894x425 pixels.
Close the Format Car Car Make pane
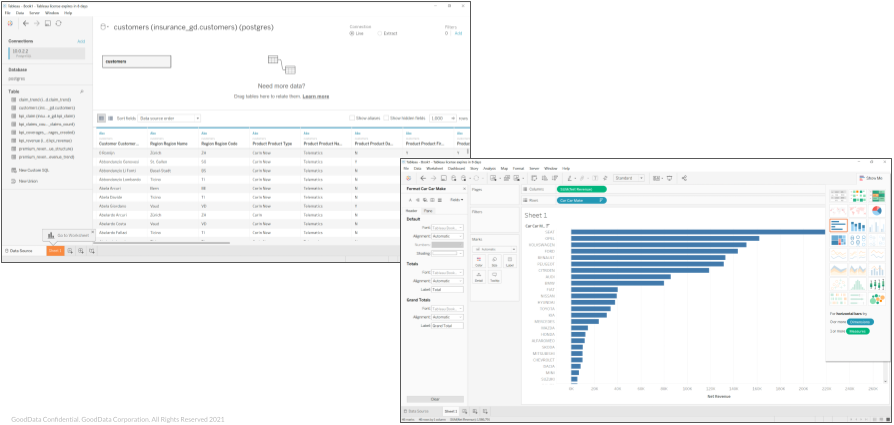pyautogui.click(x=464, y=188)
